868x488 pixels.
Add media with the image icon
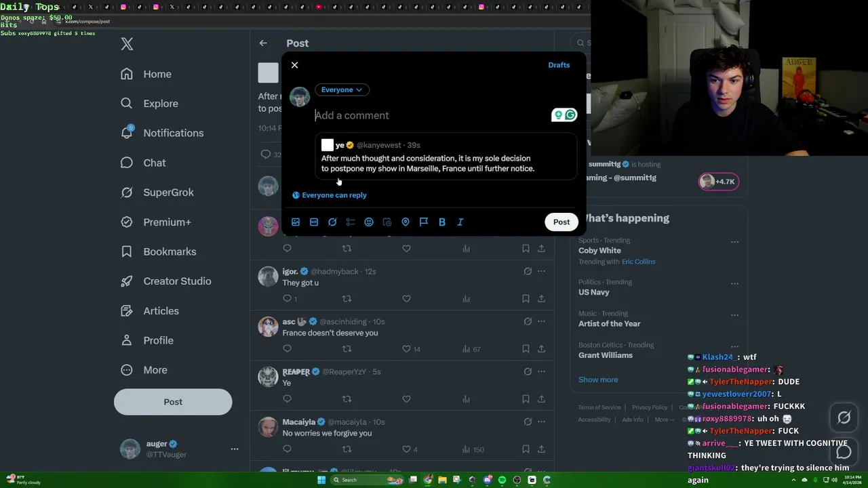pos(296,222)
